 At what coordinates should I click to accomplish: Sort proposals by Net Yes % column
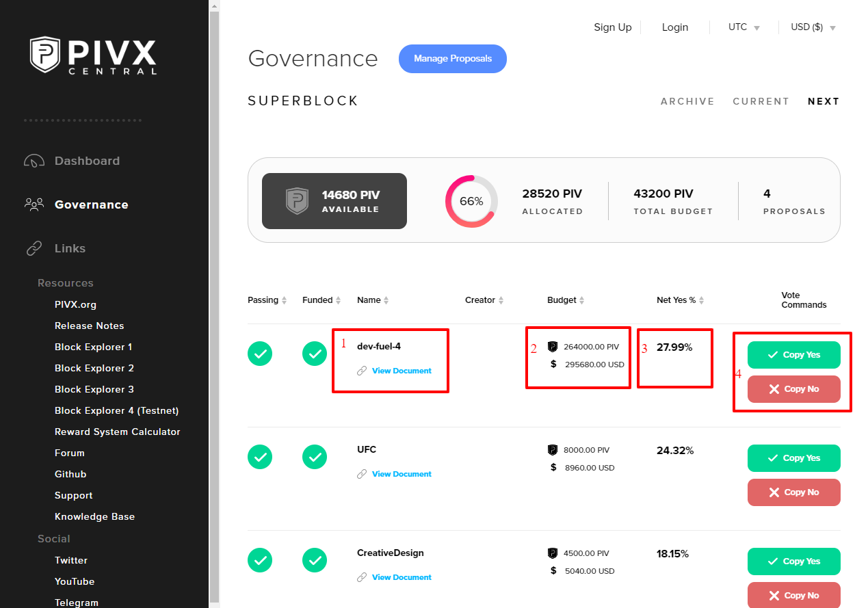tap(681, 300)
